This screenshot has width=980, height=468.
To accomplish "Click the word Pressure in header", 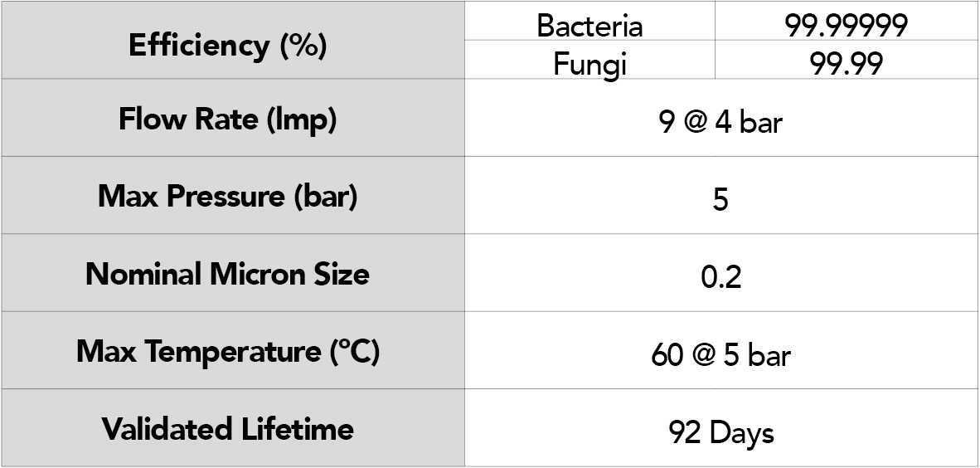I will coord(217,195).
